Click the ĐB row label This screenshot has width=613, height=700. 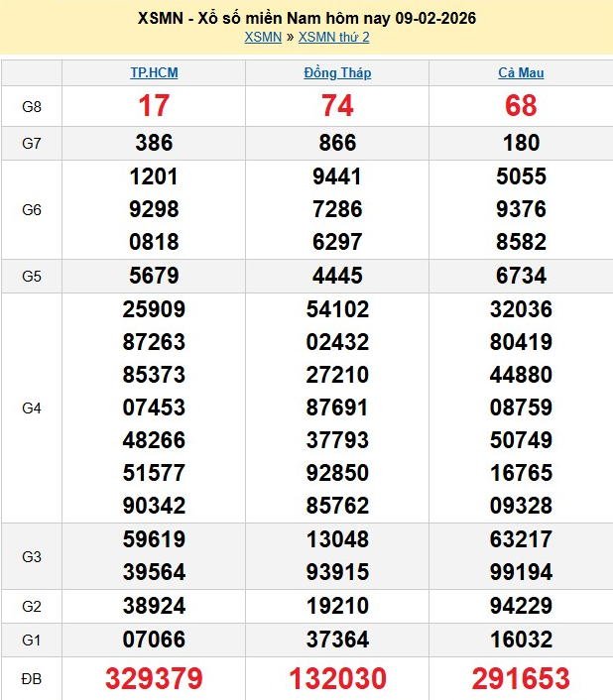click(32, 678)
